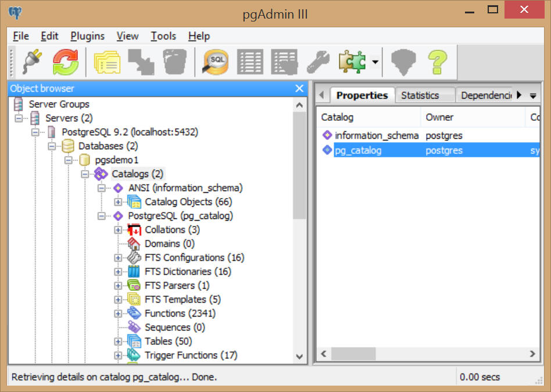551x392 pixels.
Task: Collapse the ANSI (information_schema) node
Action: click(101, 188)
